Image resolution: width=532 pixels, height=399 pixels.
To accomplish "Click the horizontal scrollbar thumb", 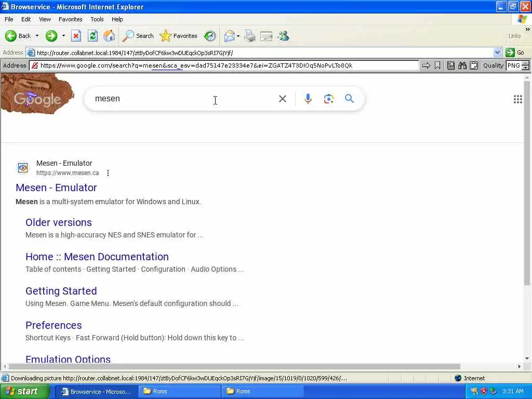I will click(234, 366).
